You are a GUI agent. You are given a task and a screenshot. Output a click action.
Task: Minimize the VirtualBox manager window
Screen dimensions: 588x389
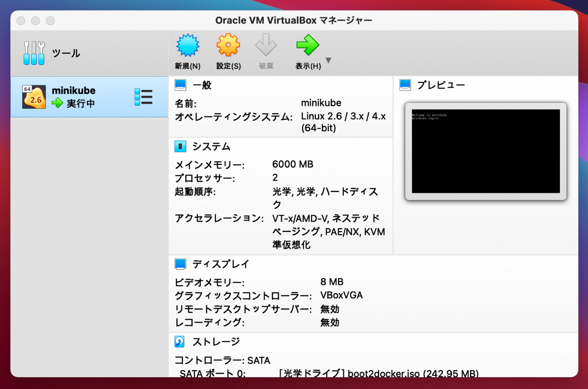36,21
